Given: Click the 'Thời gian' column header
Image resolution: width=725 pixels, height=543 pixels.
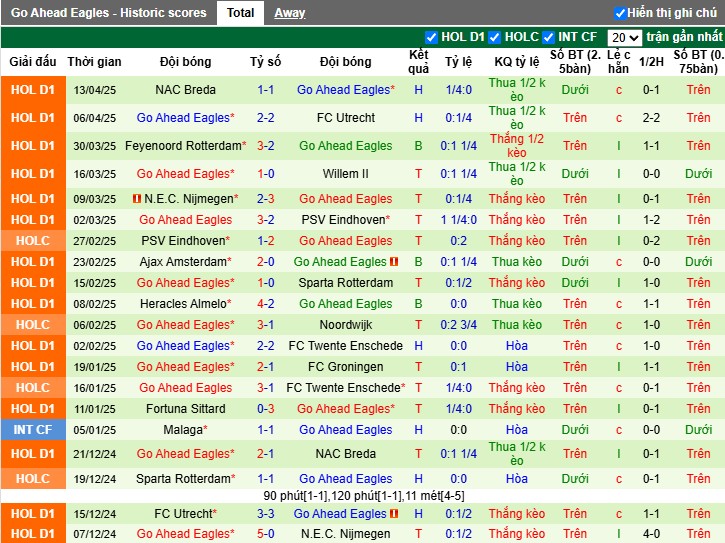Looking at the screenshot, I should [94, 62].
